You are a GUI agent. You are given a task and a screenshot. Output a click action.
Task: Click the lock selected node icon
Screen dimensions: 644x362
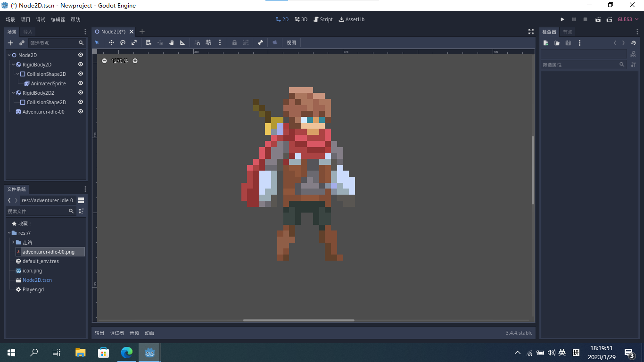tap(234, 42)
